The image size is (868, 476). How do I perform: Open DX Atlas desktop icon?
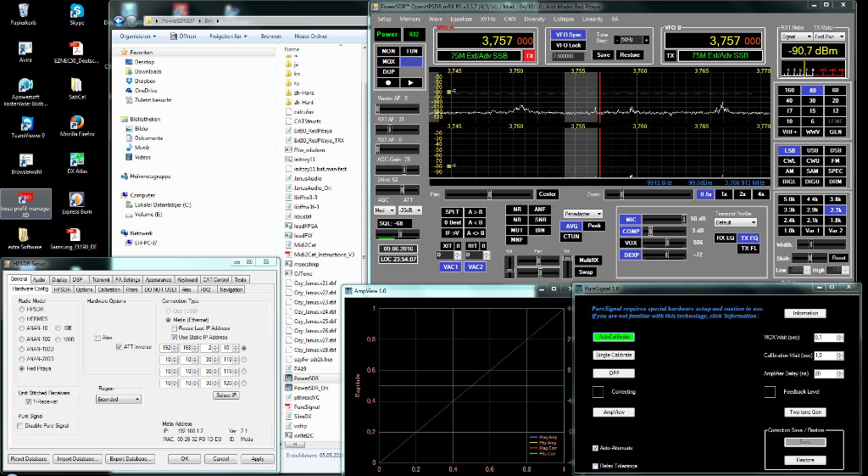(x=77, y=164)
